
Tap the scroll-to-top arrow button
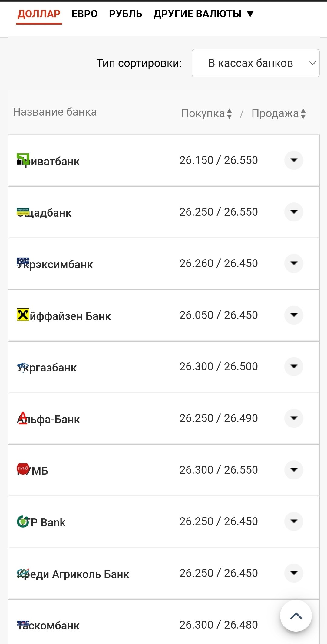click(296, 616)
